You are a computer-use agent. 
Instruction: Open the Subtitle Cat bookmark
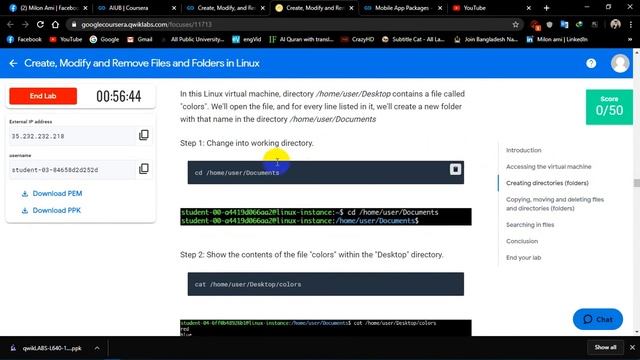coord(413,39)
